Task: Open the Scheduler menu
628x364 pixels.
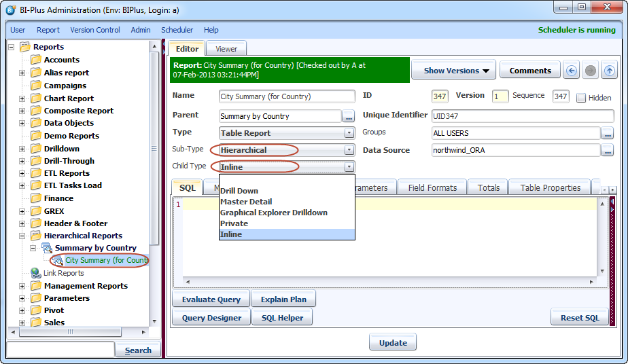Action: point(177,30)
